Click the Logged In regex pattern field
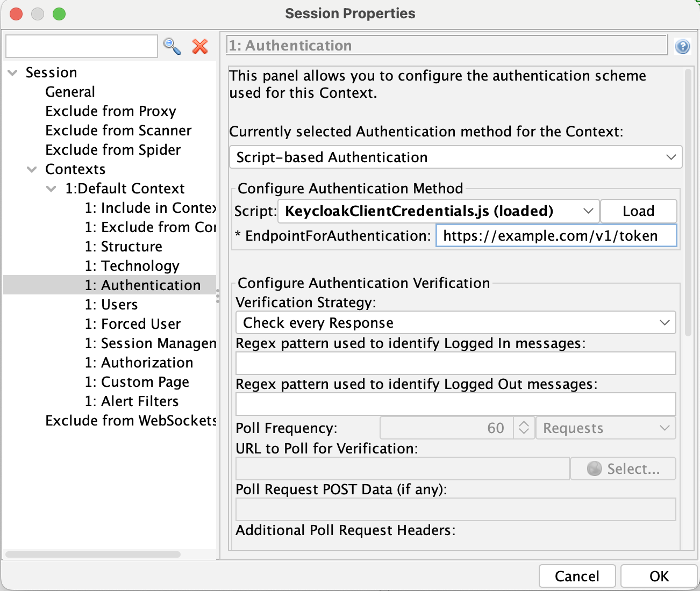The height and width of the screenshot is (591, 700). pyautogui.click(x=455, y=363)
